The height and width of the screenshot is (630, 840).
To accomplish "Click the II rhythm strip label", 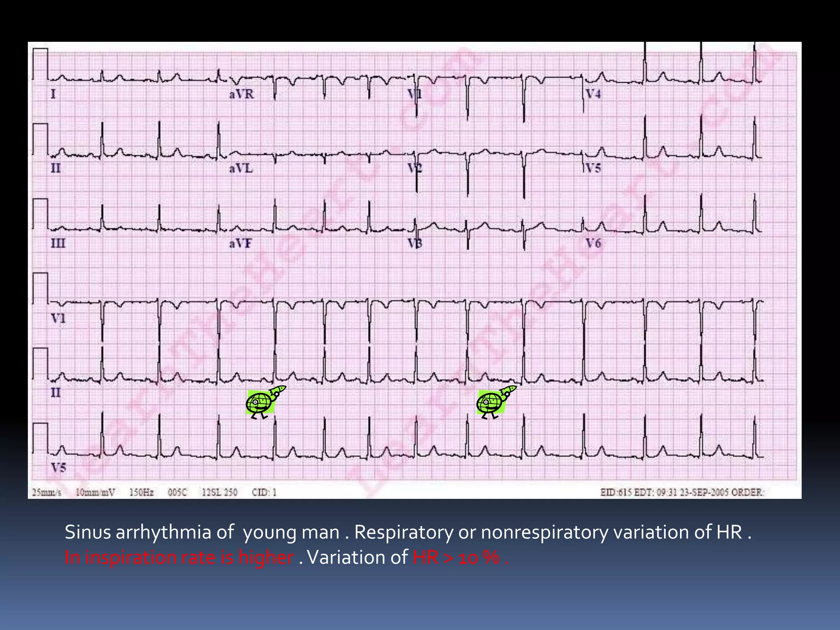I will tap(55, 393).
